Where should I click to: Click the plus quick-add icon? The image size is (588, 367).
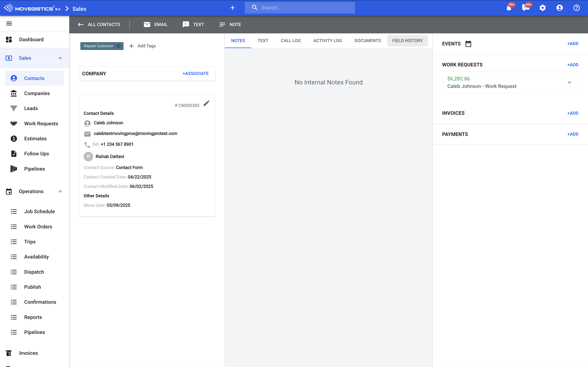[233, 8]
